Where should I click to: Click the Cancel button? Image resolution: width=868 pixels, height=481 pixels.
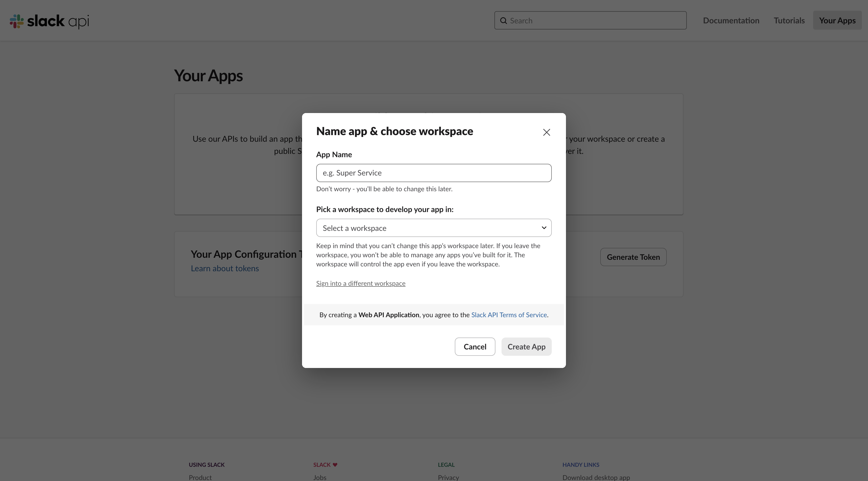pyautogui.click(x=475, y=347)
